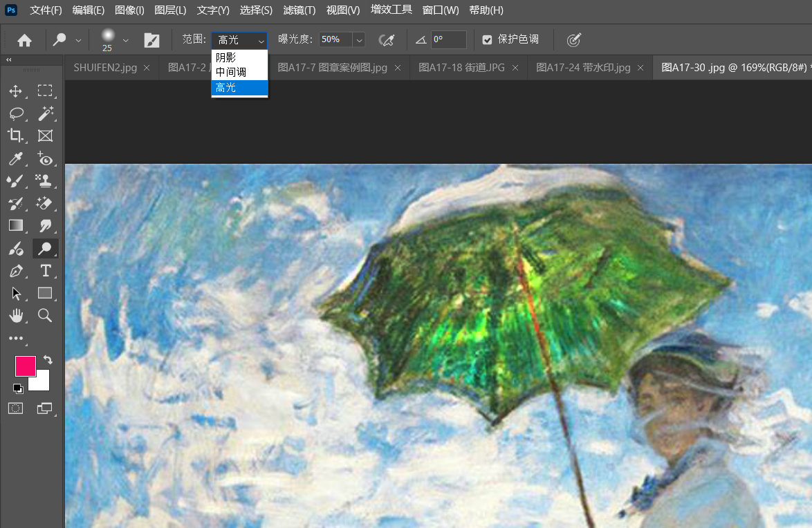
Task: Open the 视图(V) menu
Action: (343, 10)
